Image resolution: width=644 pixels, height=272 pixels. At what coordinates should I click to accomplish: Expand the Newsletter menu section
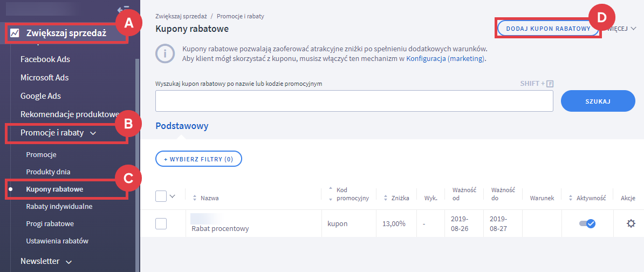point(68,262)
